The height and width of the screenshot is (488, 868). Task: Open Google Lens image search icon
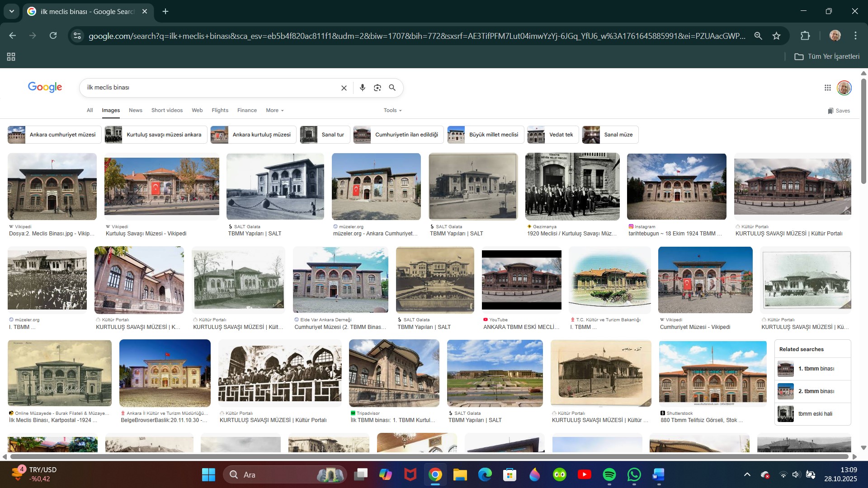coord(377,88)
